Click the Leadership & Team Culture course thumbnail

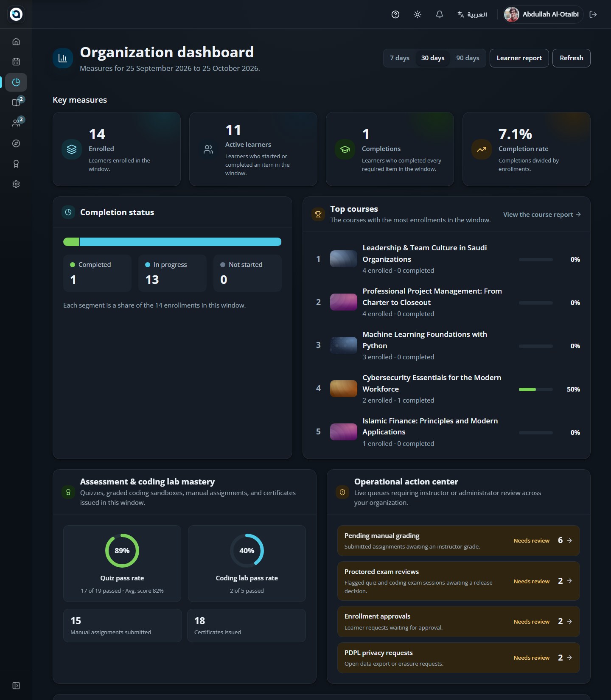[344, 259]
